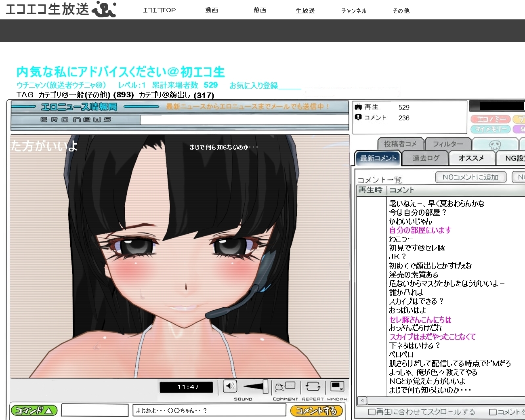
Task: Click the エコエコ生放送 site logo
Action: (x=61, y=9)
